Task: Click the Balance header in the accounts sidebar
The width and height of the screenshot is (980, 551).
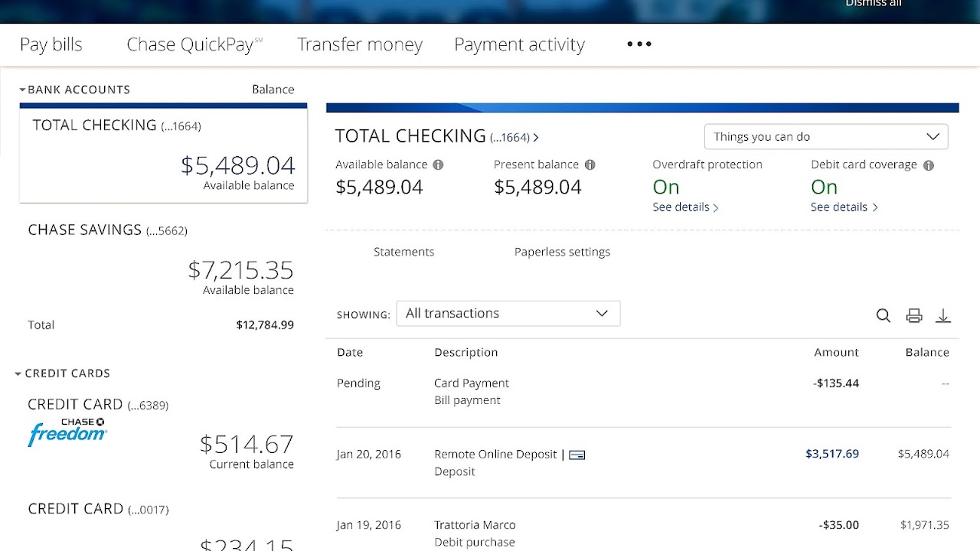Action: (273, 90)
